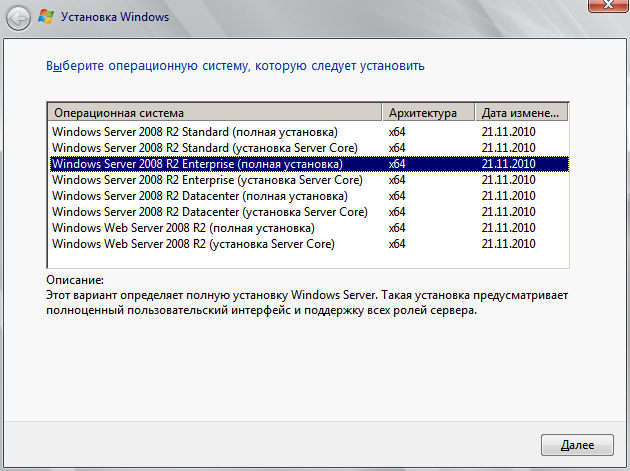Sort by the Дата измене... column header
This screenshot has width=630, height=471.
pyautogui.click(x=522, y=113)
